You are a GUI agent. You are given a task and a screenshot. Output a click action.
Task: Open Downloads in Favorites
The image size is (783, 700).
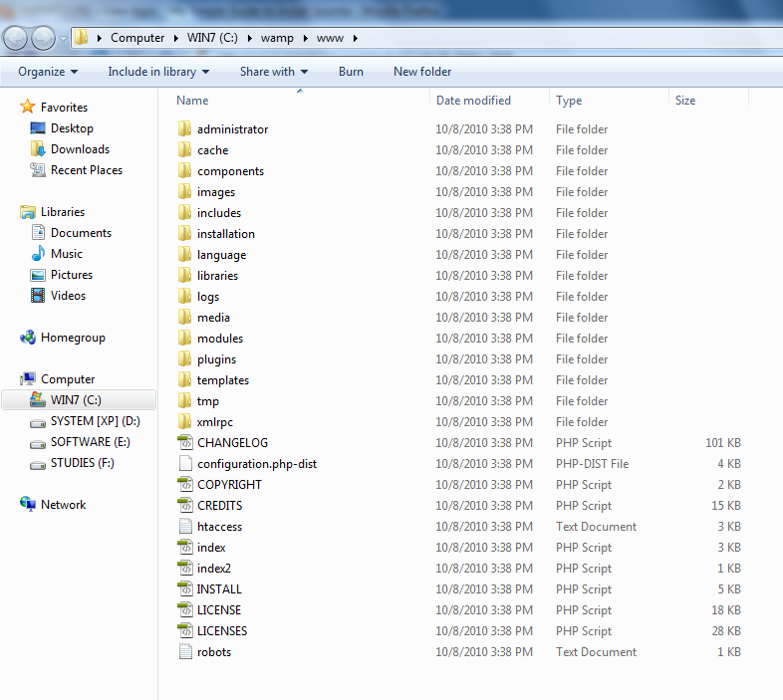(x=80, y=149)
